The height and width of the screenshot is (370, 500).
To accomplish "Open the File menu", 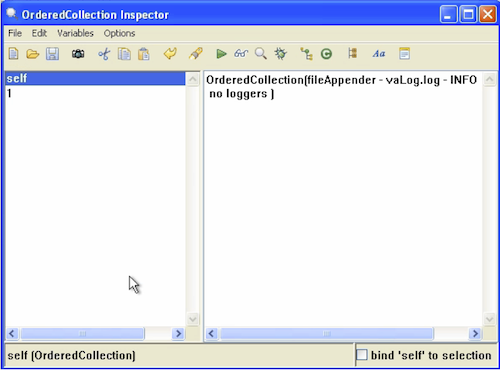I will coord(15,33).
